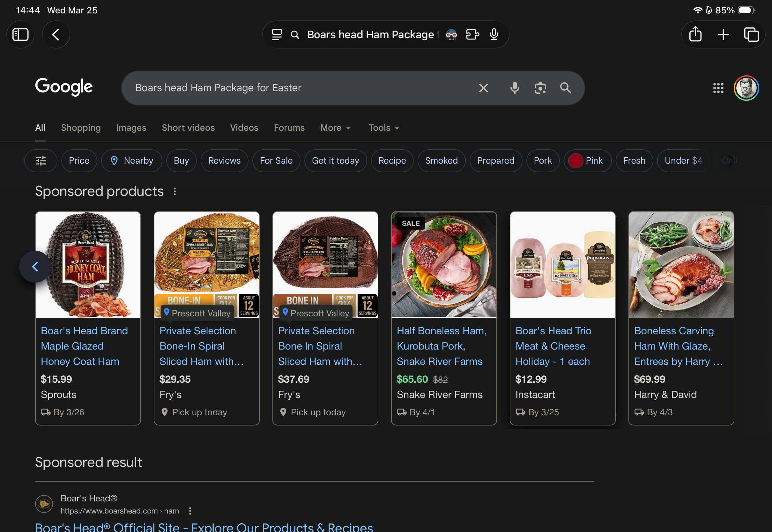Open the extensions puzzle icon
Screen dimensions: 772x532
[473, 34]
